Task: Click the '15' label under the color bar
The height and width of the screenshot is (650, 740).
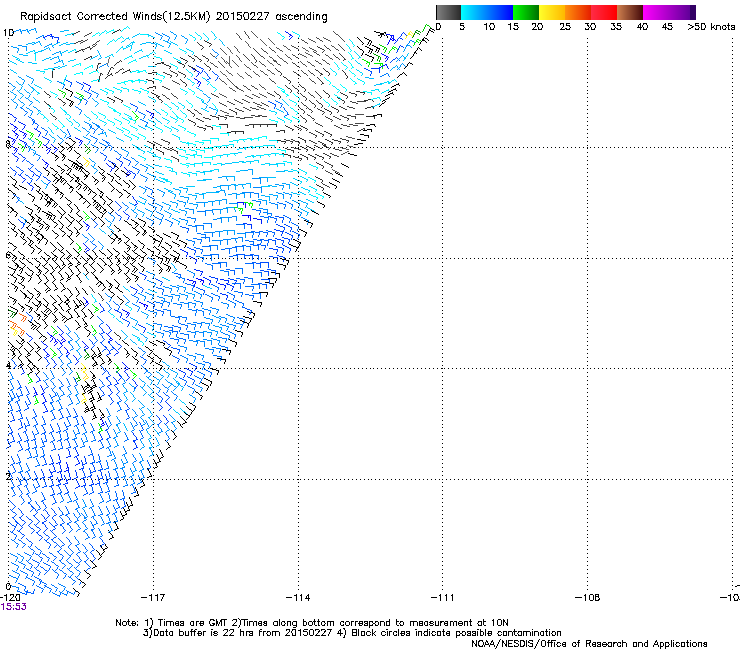Action: (513, 27)
